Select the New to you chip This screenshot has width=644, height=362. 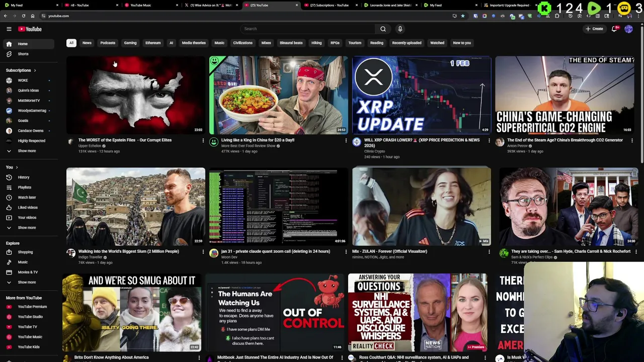(462, 43)
